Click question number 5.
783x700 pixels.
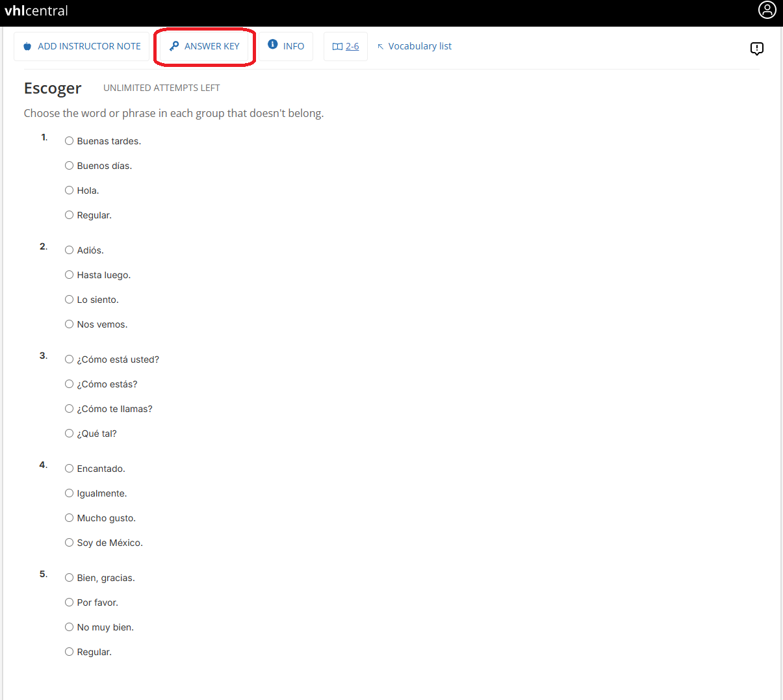(44, 574)
